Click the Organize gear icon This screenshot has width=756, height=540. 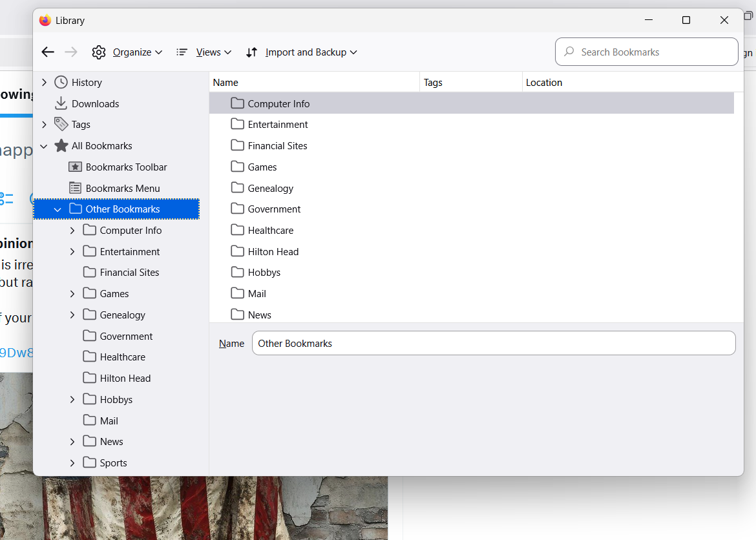99,52
